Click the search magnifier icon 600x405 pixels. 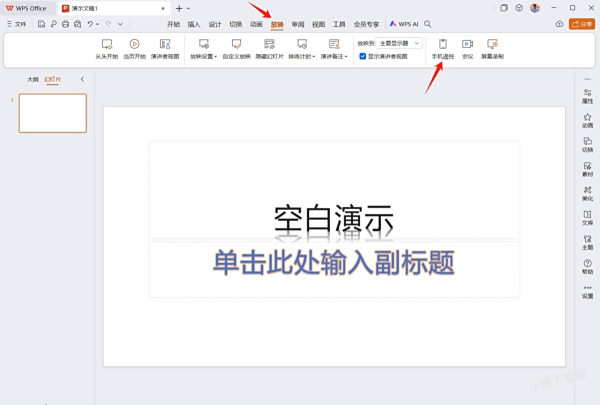428,24
